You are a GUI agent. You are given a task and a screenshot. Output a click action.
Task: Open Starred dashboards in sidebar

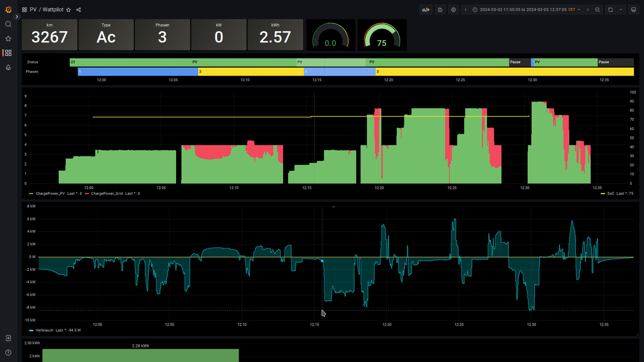click(8, 39)
